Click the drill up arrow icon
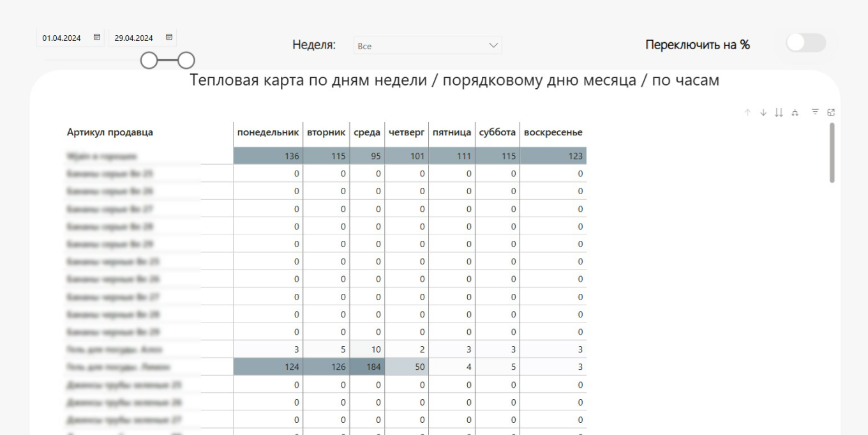 click(x=747, y=112)
